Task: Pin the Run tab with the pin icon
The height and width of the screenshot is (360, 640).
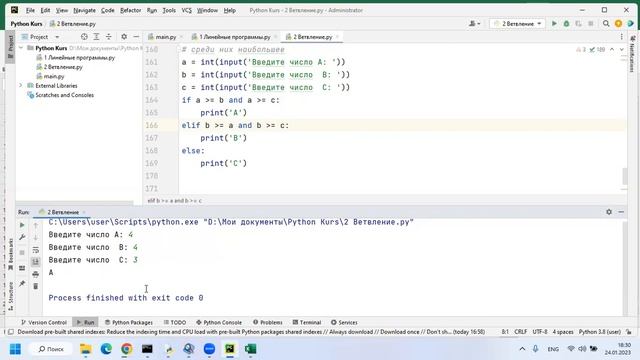Action: (22, 283)
